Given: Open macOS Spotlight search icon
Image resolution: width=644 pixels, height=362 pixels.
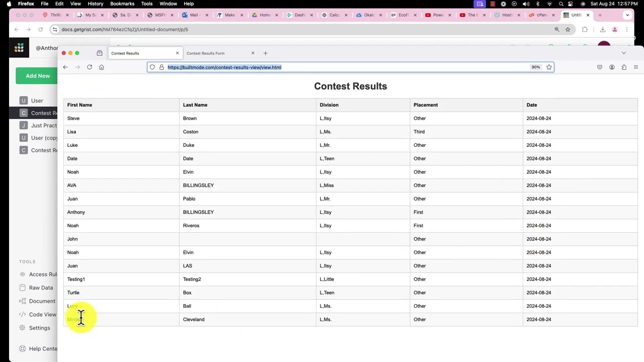Looking at the screenshot, I should point(561,4).
